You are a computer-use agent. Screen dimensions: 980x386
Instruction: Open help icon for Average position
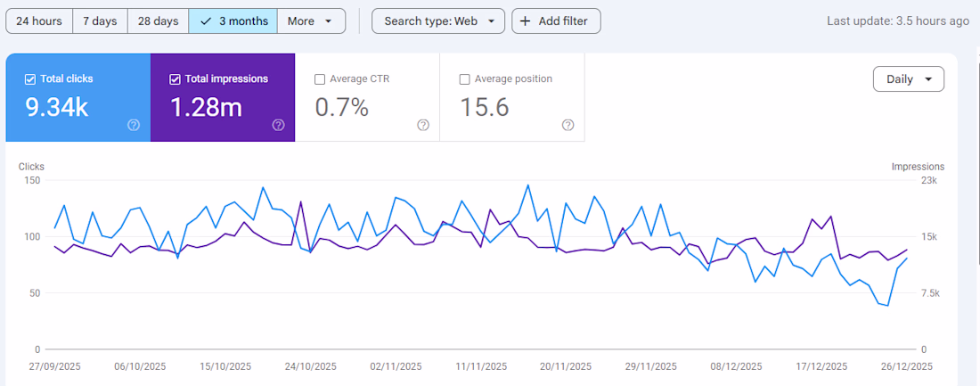568,125
